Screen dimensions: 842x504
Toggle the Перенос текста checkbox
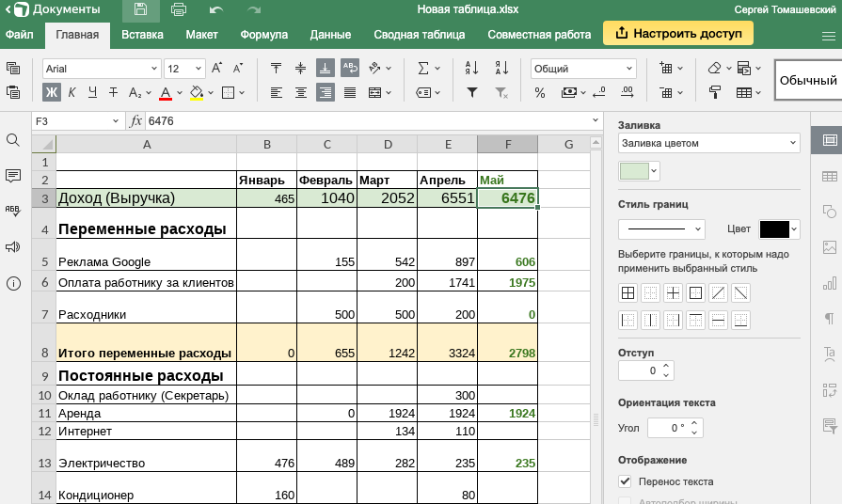[x=625, y=480]
